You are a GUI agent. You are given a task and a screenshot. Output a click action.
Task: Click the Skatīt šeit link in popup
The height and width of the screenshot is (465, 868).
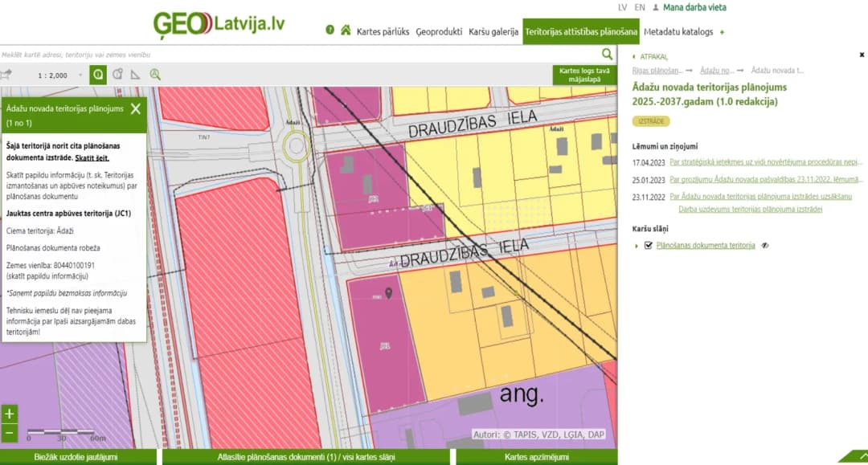(92, 158)
